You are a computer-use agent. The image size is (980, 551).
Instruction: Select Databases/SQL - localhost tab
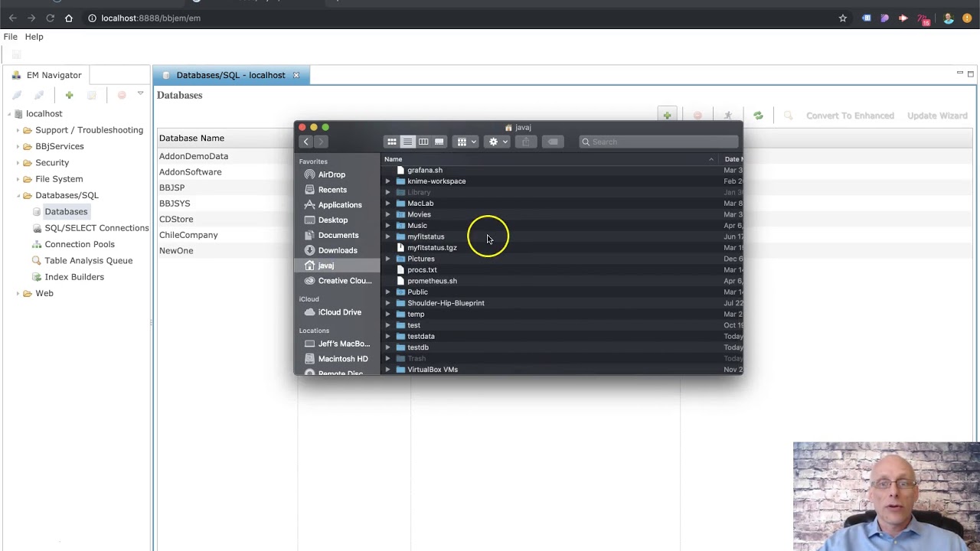pyautogui.click(x=230, y=75)
